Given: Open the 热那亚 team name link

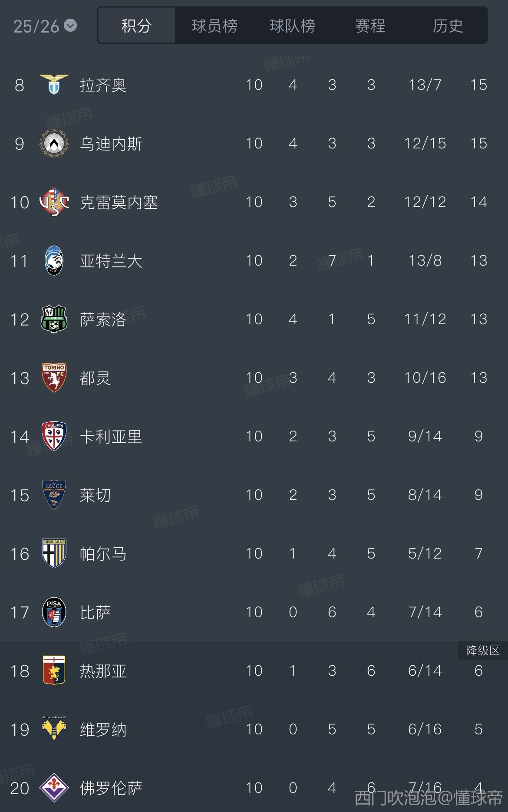Looking at the screenshot, I should [103, 671].
